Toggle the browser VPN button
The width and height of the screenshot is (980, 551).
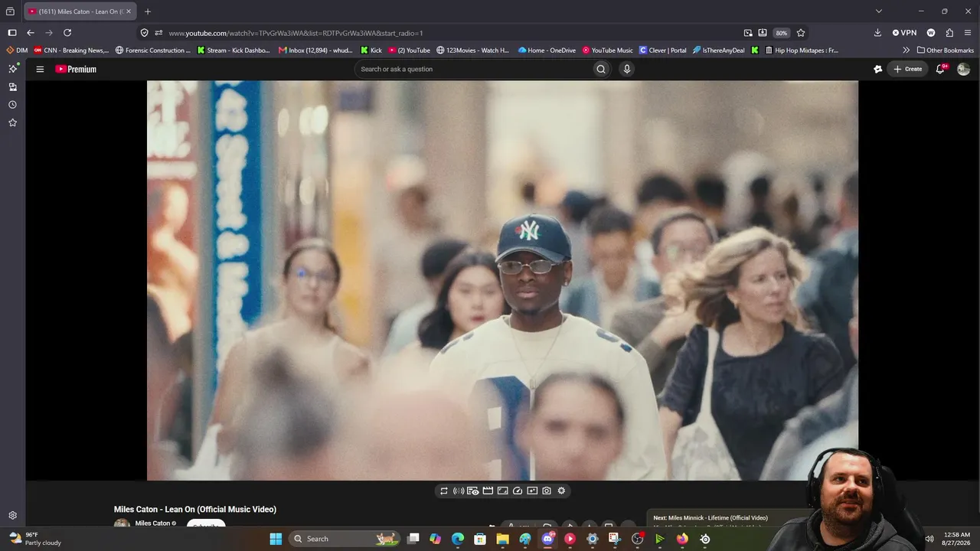pos(904,33)
